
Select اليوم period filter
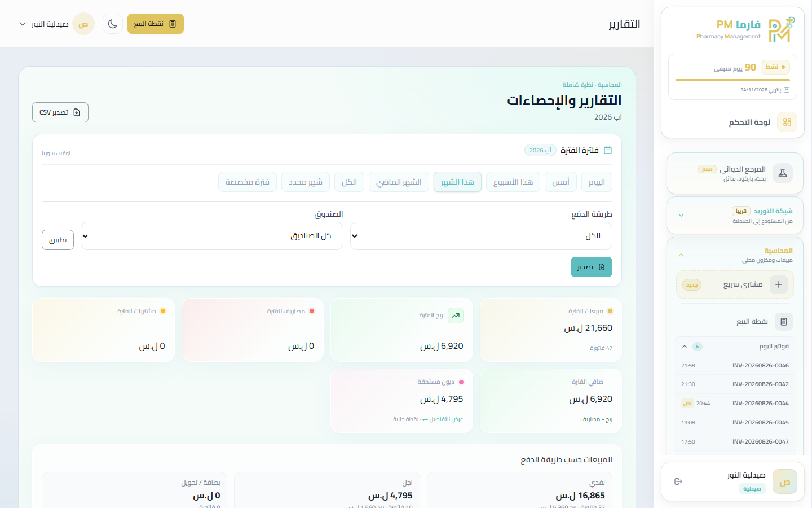coord(597,182)
